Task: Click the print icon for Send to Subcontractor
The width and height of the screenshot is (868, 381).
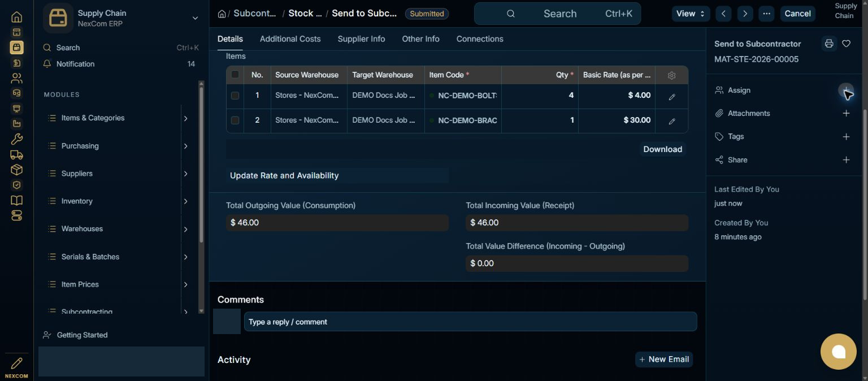Action: click(829, 44)
